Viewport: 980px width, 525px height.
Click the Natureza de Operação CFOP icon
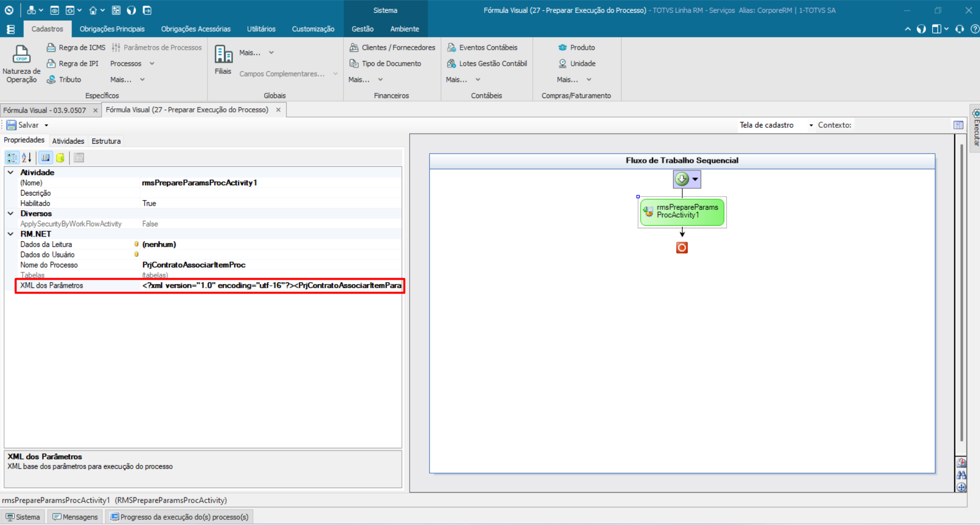tap(22, 54)
